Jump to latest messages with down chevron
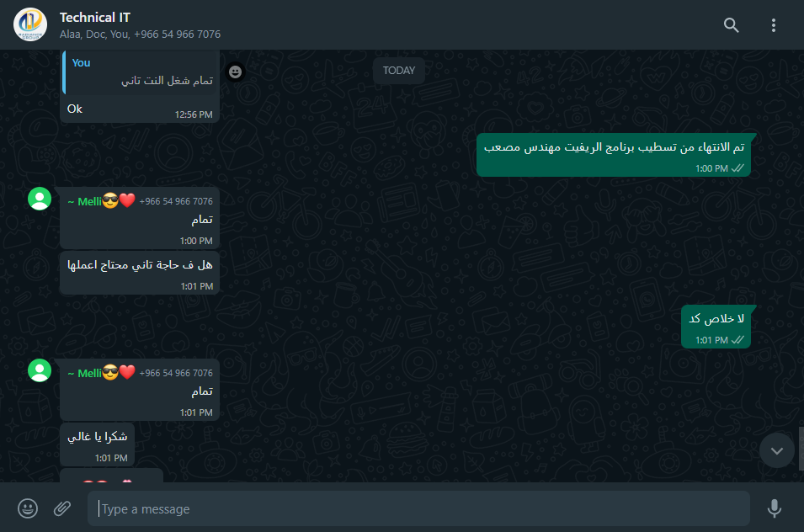Screen dimensions: 804x532 click(777, 450)
